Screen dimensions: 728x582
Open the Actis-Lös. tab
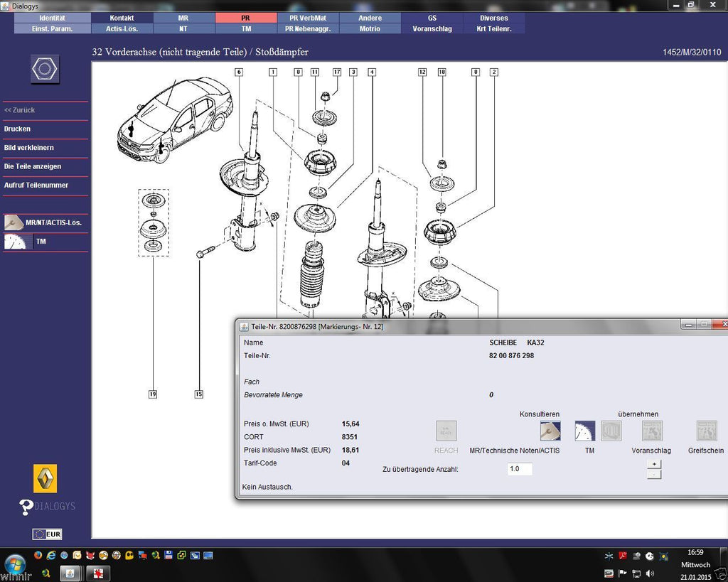coord(122,28)
